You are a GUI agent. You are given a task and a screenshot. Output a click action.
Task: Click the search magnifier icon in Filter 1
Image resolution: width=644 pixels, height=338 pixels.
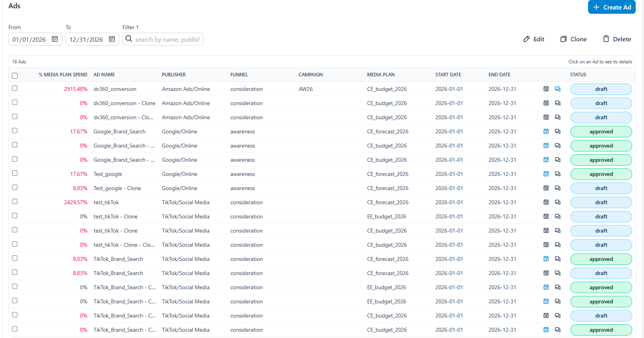coord(129,39)
